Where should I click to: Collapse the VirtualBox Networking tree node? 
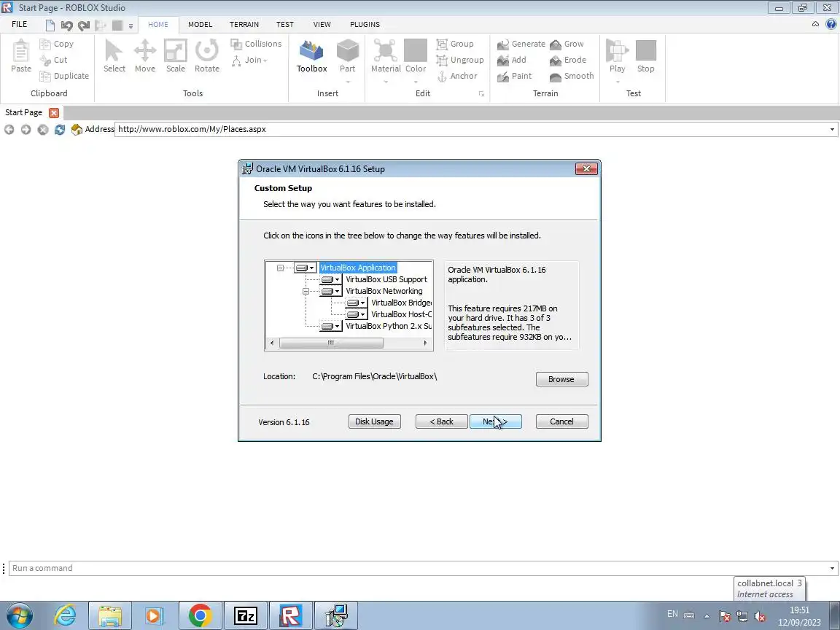306,292
